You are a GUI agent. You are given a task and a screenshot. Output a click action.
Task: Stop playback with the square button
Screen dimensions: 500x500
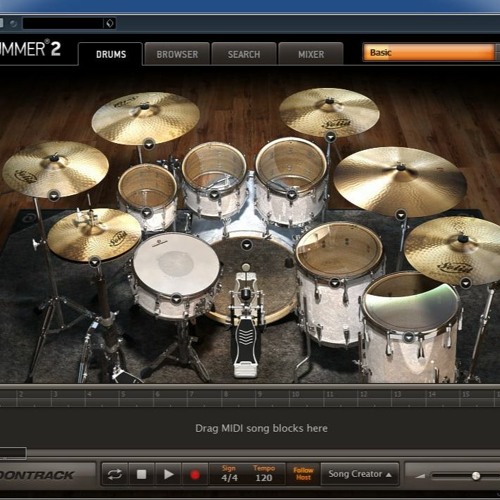(x=142, y=474)
